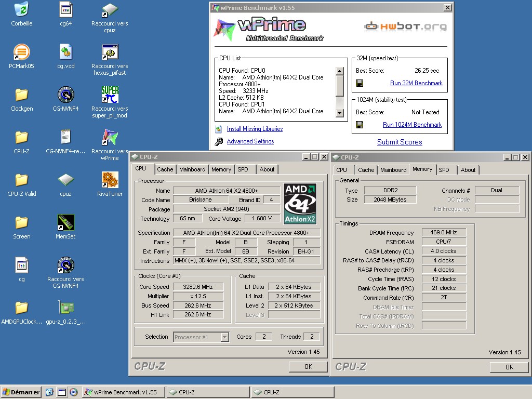
Task: Open About tab in right CPU-Z window
Action: (x=468, y=170)
